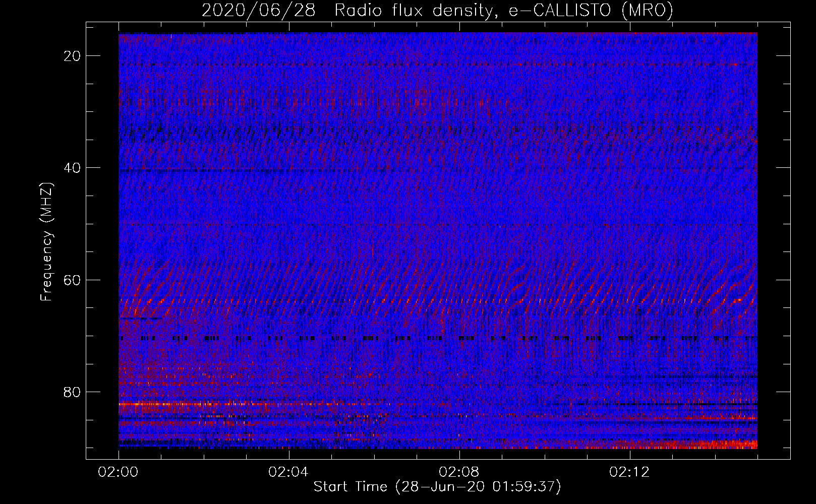Image resolution: width=816 pixels, height=504 pixels.
Task: Click the 'Start Time (28-Jun-20 01:59:37)' label
Action: [x=437, y=487]
